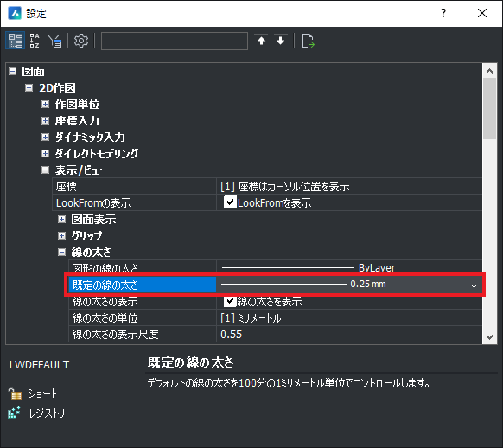
Task: Select the 線の太さの単位 row
Action: pos(275,317)
